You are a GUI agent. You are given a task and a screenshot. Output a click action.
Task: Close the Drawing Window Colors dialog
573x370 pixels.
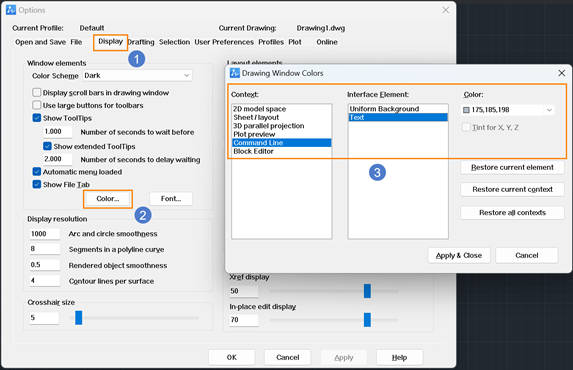562,73
